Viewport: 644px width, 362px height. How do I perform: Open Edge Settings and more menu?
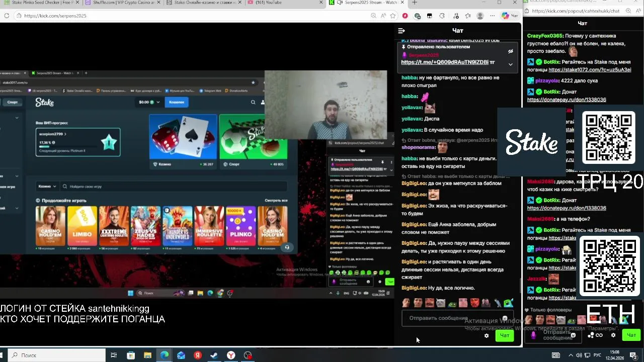(x=493, y=16)
